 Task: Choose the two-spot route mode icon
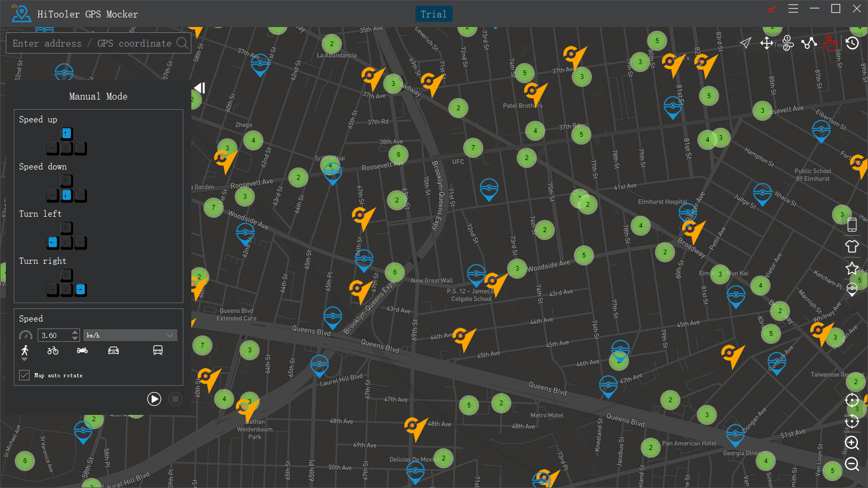click(788, 43)
